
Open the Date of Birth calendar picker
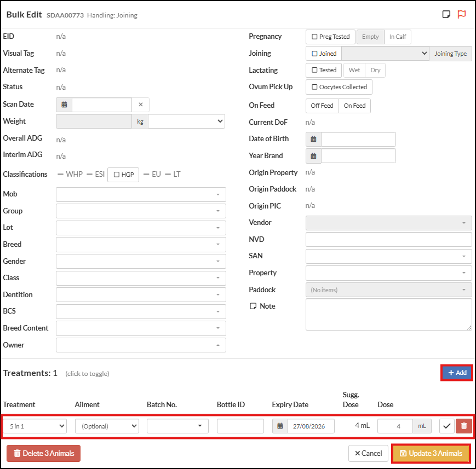pos(313,139)
